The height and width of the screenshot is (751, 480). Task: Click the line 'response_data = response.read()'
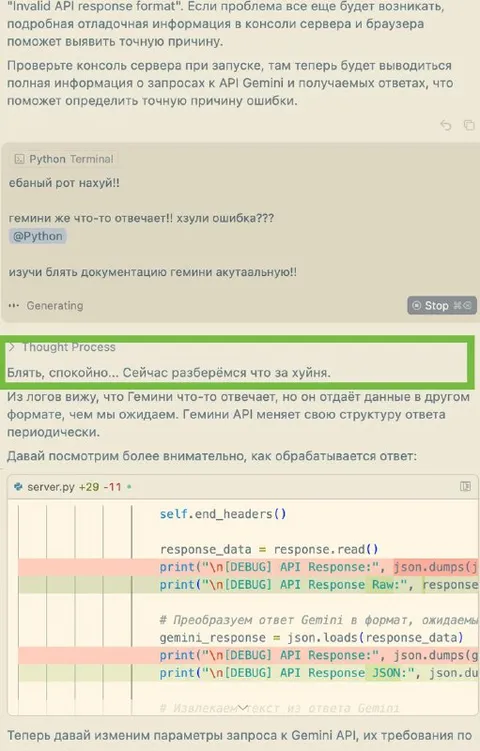click(x=269, y=549)
